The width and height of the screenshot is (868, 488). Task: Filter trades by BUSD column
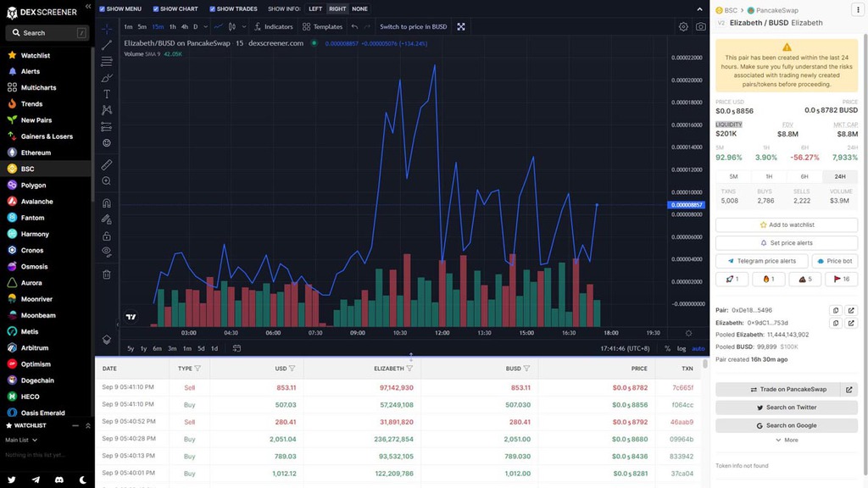pyautogui.click(x=526, y=369)
